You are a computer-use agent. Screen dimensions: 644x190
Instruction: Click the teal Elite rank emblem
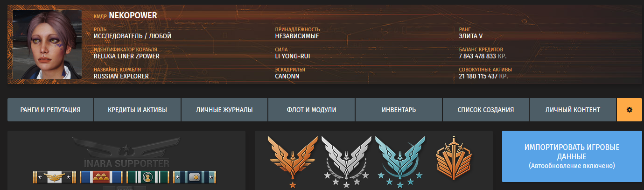click(x=400, y=162)
